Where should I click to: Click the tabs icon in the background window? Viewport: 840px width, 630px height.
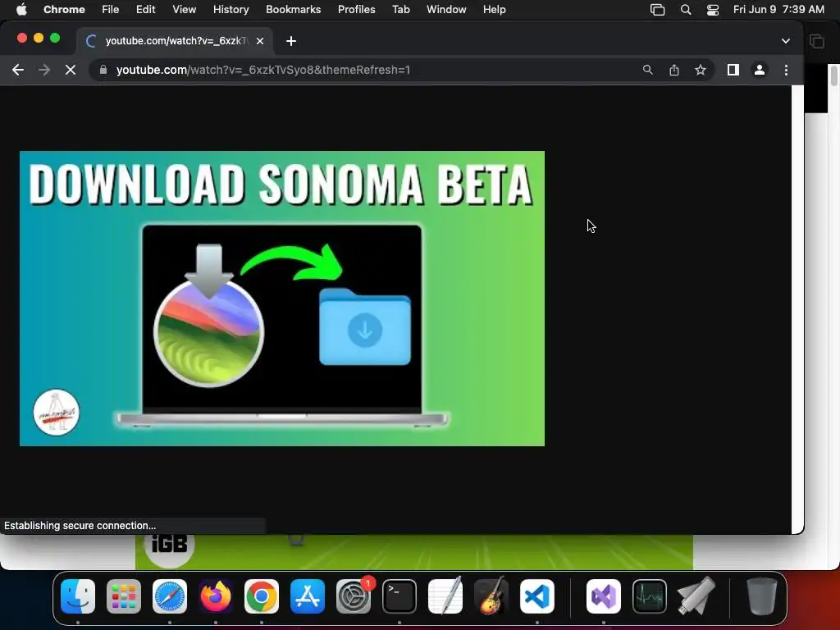tap(816, 41)
